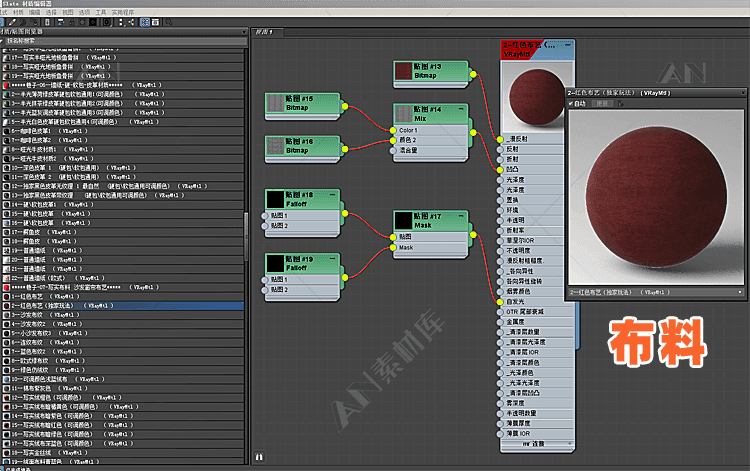The image size is (750, 471).
Task: Click the yellow output socket of Bitmap #15
Action: (x=346, y=106)
